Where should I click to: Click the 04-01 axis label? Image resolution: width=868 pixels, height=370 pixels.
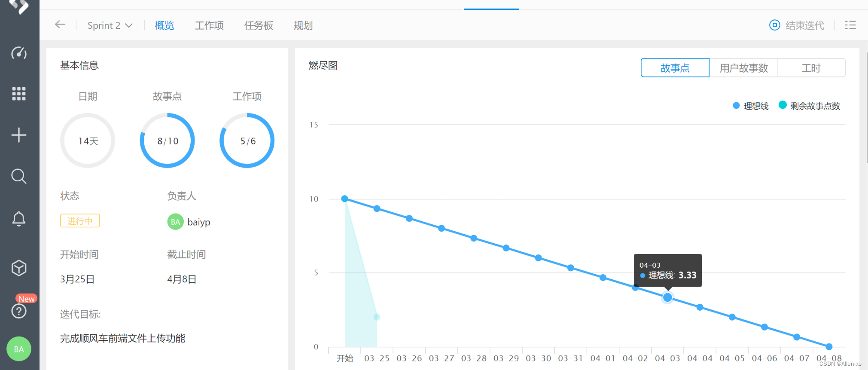(x=603, y=358)
